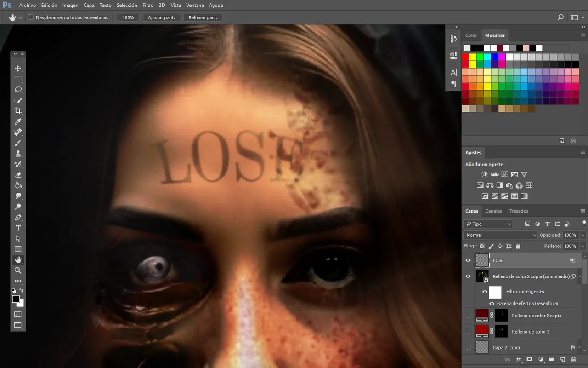Hide the Galería de efectos Desenfocar filter

coord(492,304)
